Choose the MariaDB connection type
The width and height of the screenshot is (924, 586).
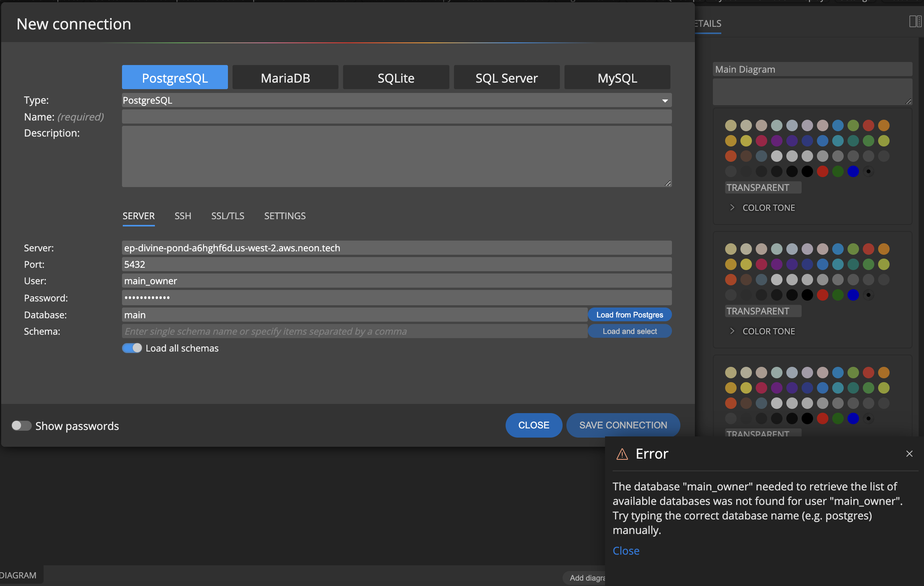coord(285,78)
